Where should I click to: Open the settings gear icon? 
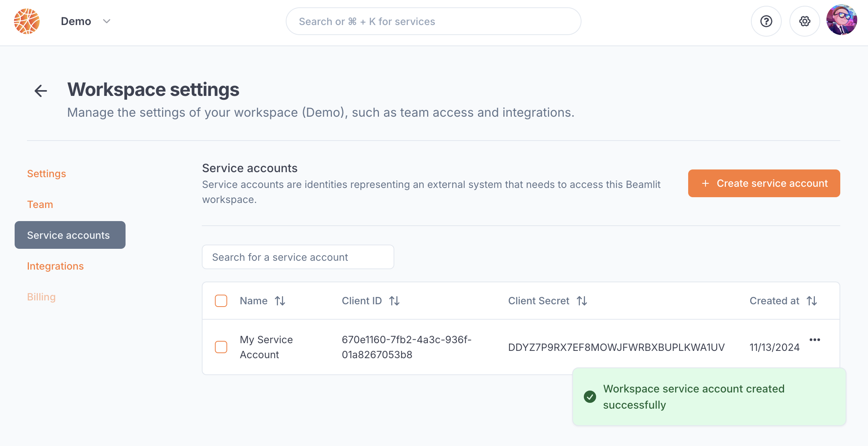(x=804, y=21)
